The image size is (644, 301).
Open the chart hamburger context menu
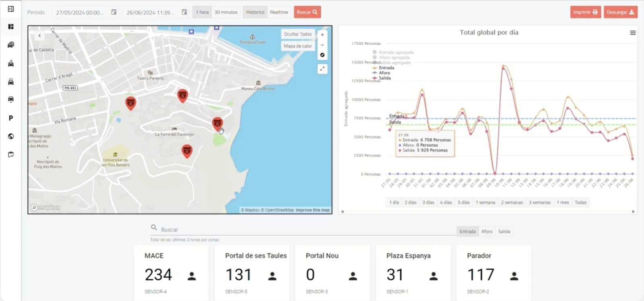[633, 33]
